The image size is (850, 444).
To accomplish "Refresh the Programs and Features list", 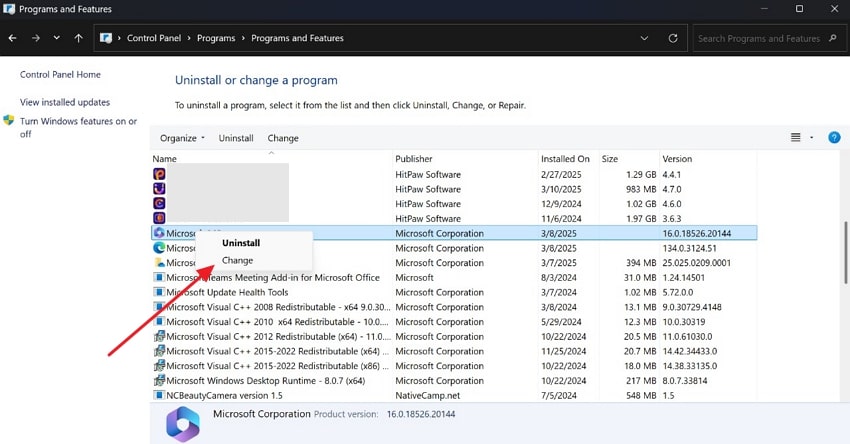I will pyautogui.click(x=673, y=38).
